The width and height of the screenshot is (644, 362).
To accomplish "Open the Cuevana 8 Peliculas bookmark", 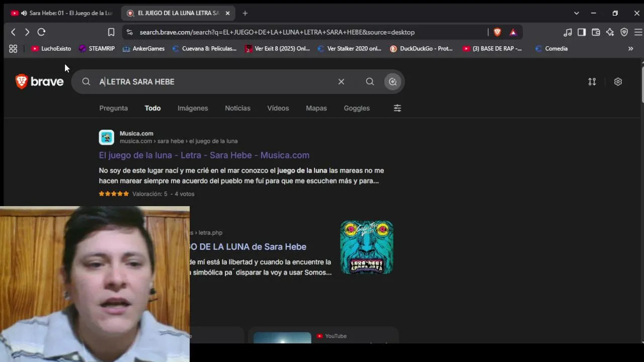I will [204, 49].
